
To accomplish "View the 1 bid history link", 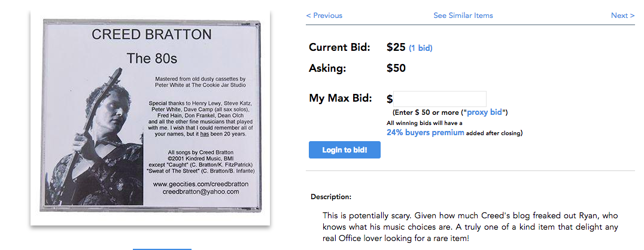I will (x=421, y=48).
